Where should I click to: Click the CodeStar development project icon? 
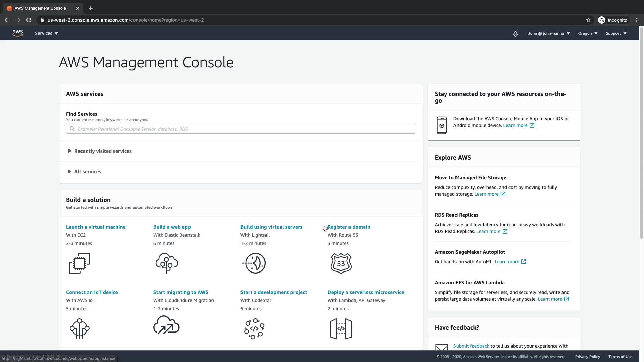(x=254, y=328)
